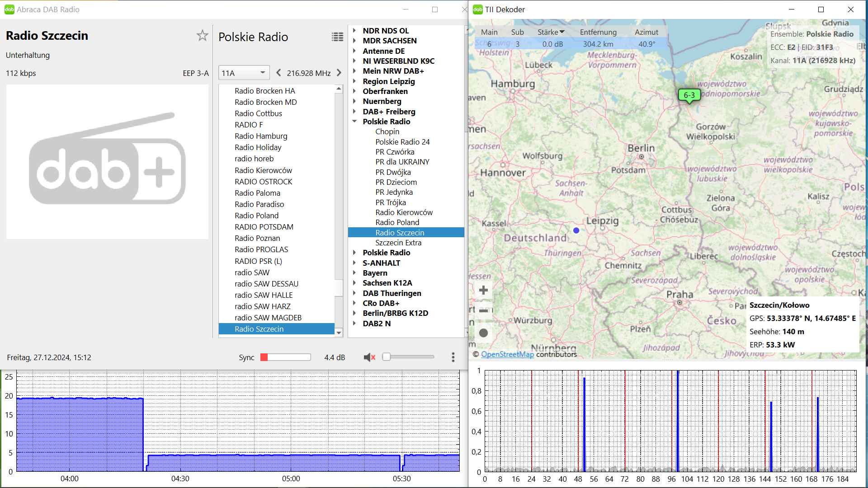Click the 6-3 transmitter marker on the map
The width and height of the screenshot is (868, 488).
689,95
